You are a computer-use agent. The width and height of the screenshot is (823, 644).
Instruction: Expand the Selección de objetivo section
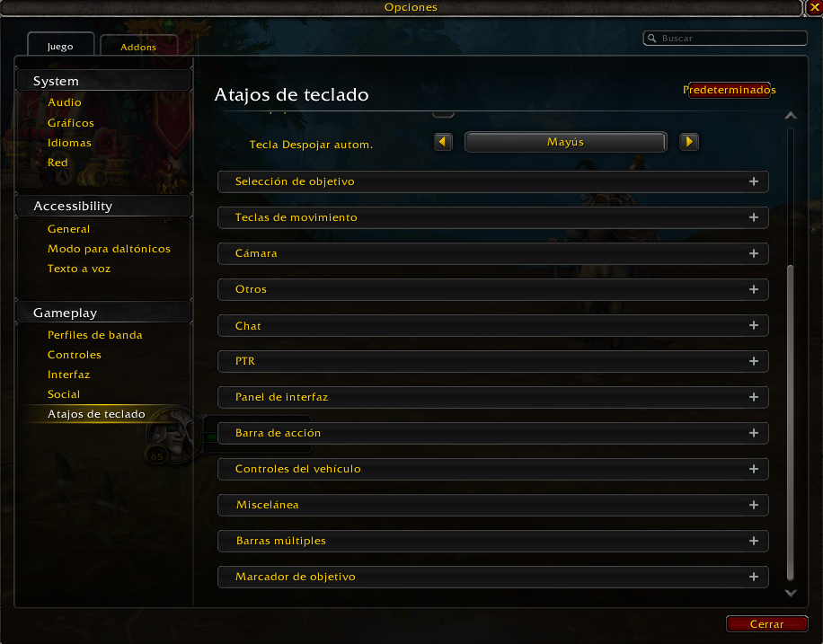click(493, 181)
